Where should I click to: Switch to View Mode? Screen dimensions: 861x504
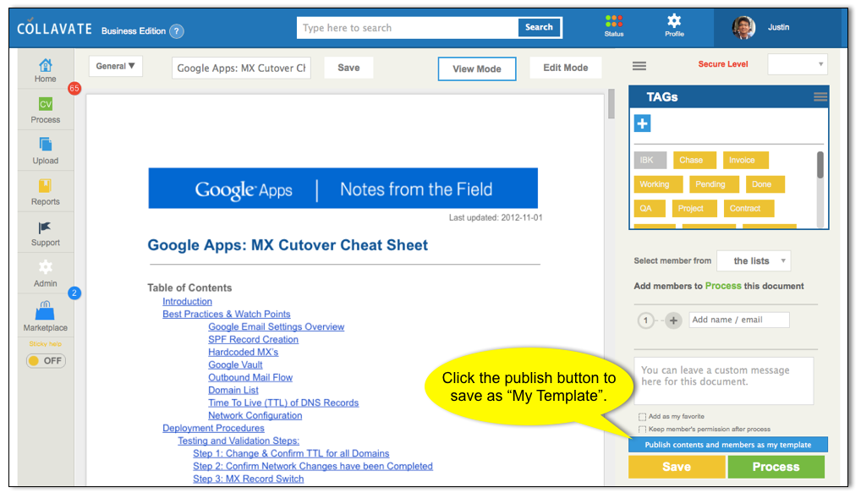477,68
